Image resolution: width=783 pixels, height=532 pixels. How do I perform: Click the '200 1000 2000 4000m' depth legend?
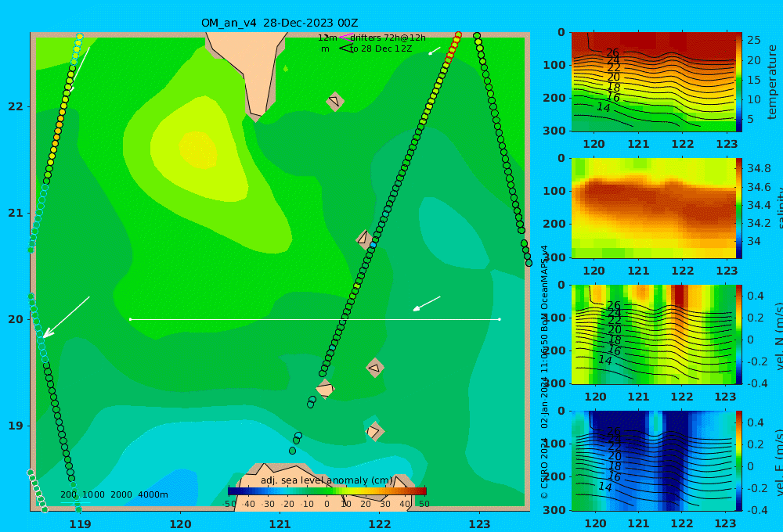(114, 494)
